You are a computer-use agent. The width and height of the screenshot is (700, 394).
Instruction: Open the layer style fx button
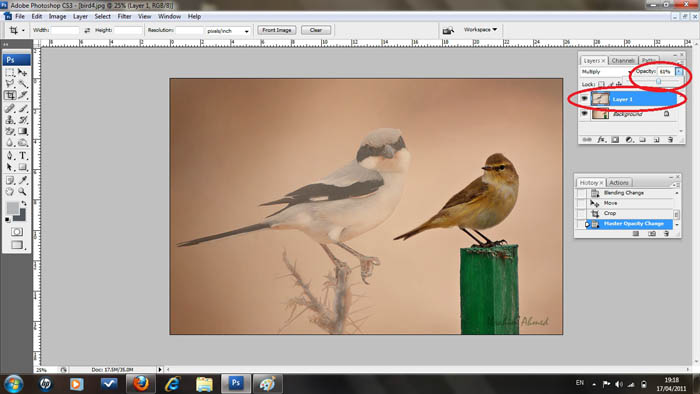[601, 140]
